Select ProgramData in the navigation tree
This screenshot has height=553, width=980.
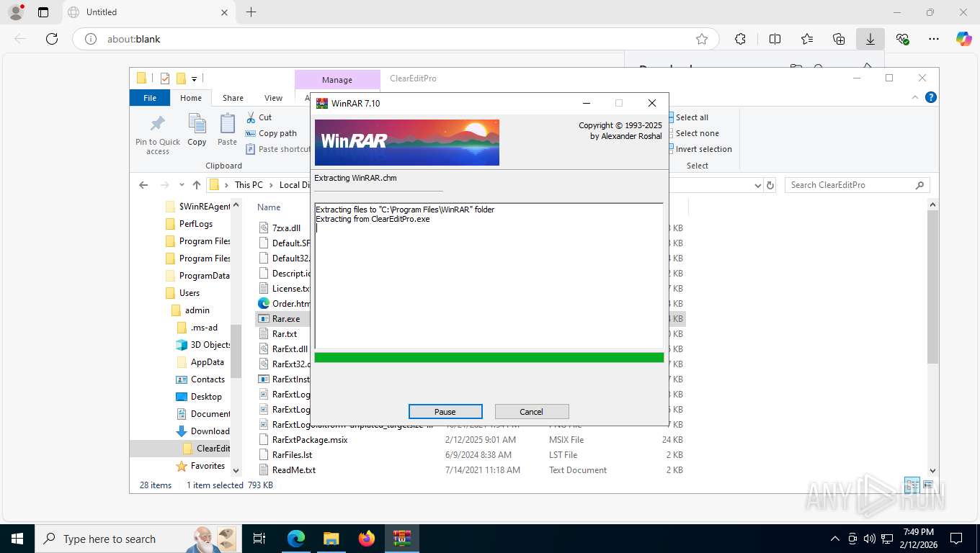tap(205, 276)
